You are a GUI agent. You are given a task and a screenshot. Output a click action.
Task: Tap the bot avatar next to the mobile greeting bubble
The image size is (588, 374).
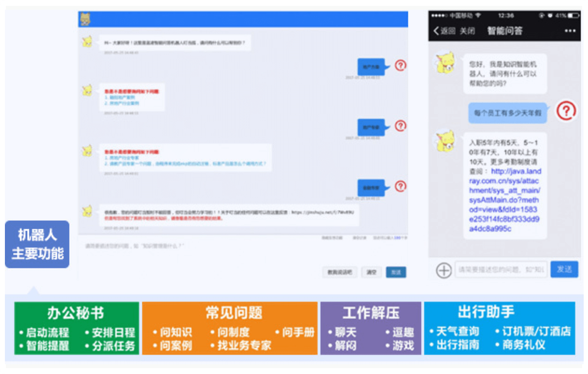coord(446,63)
